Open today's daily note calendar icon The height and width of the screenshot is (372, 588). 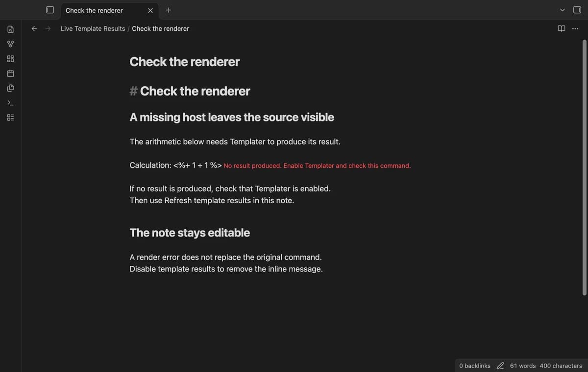click(x=10, y=73)
